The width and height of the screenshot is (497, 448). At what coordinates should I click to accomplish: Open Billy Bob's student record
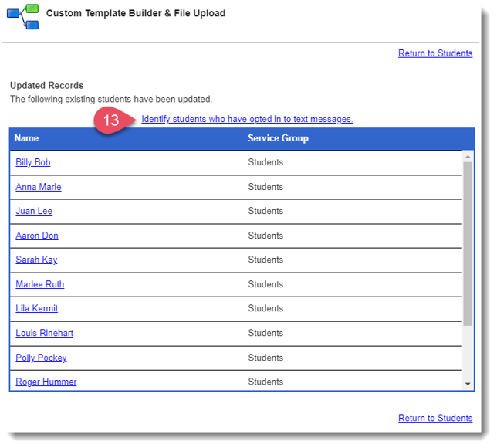point(33,162)
